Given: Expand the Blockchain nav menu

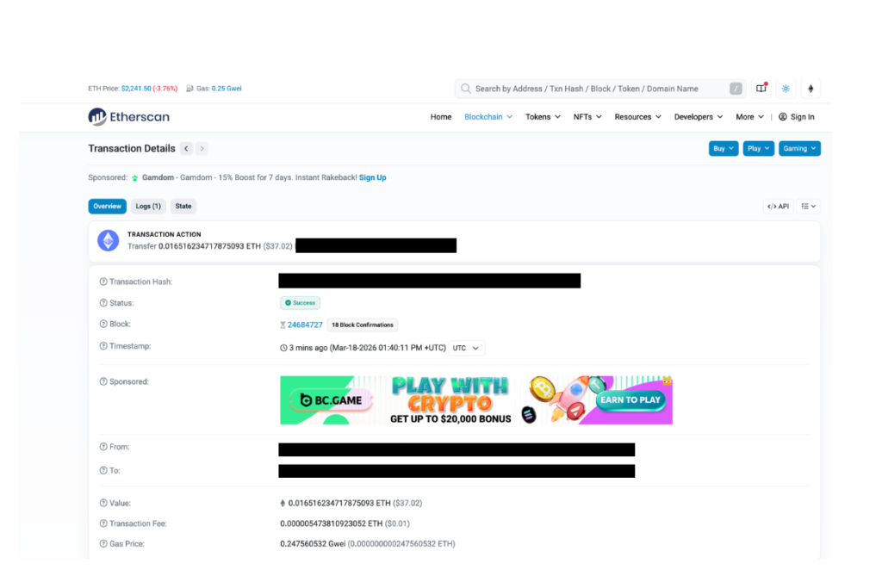Looking at the screenshot, I should [x=488, y=117].
